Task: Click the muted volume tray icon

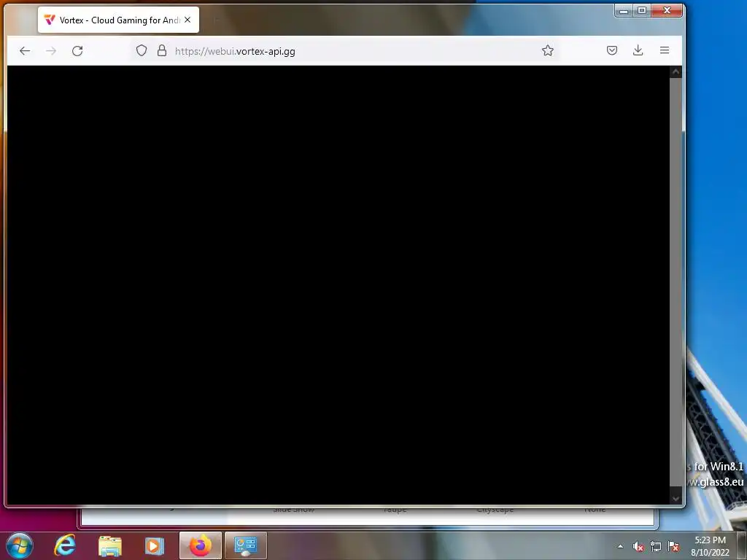Action: click(x=638, y=547)
